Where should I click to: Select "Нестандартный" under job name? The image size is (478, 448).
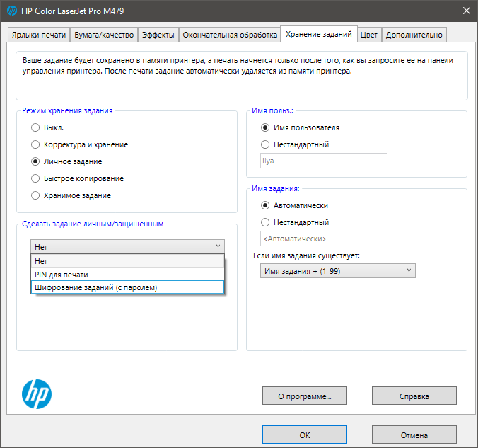click(265, 222)
